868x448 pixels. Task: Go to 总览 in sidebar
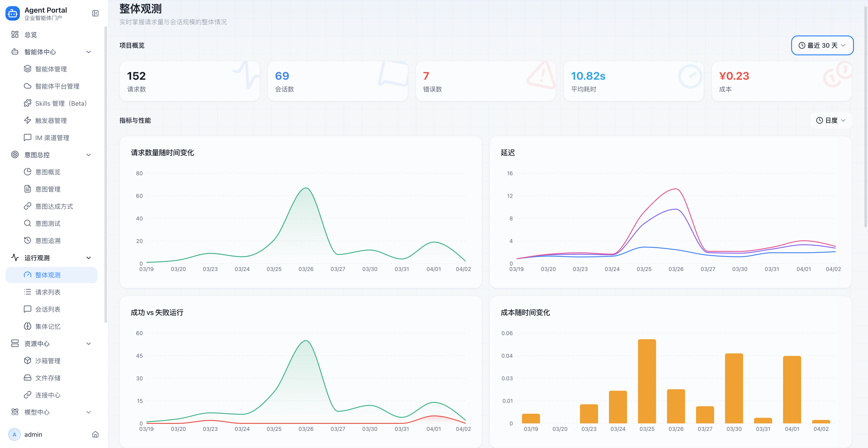(31, 35)
